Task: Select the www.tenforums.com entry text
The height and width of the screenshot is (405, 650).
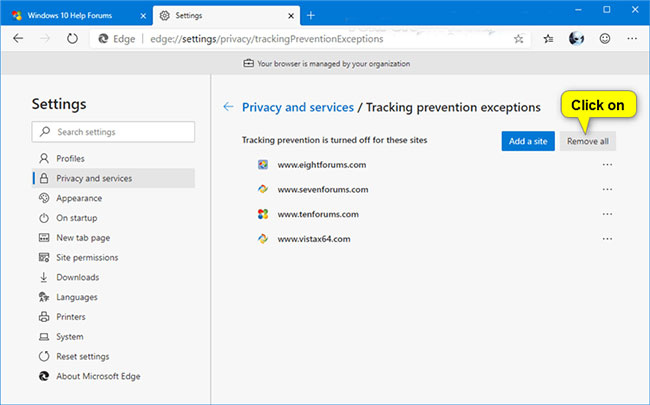Action: coord(318,214)
